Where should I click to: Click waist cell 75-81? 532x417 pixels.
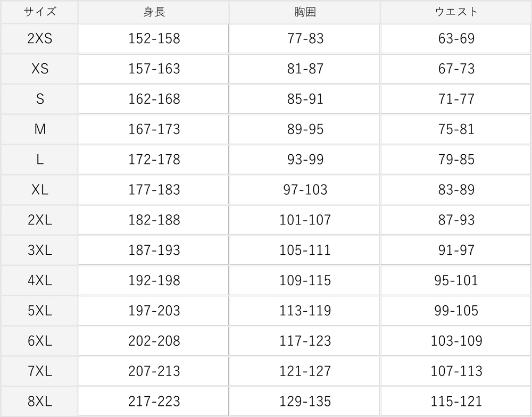(x=456, y=129)
